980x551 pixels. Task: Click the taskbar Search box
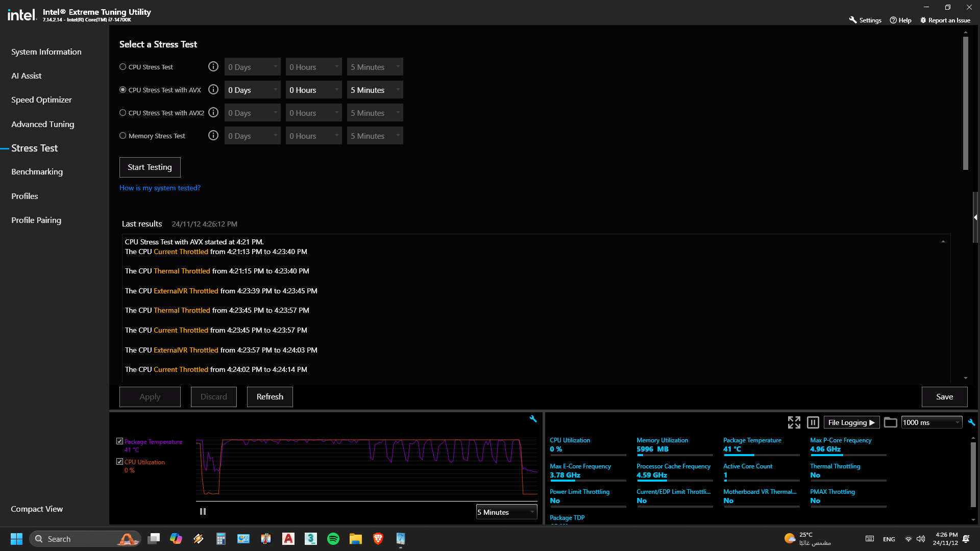click(x=85, y=539)
